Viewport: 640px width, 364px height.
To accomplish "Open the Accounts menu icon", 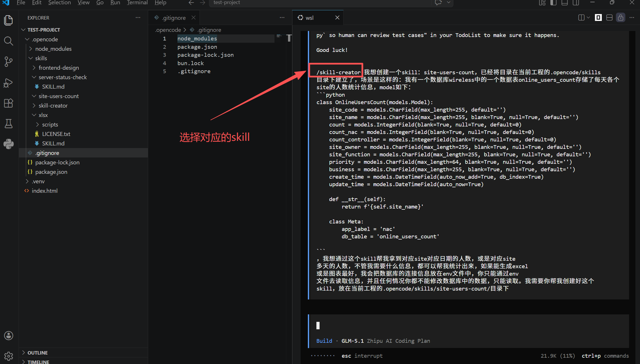I will tap(9, 336).
